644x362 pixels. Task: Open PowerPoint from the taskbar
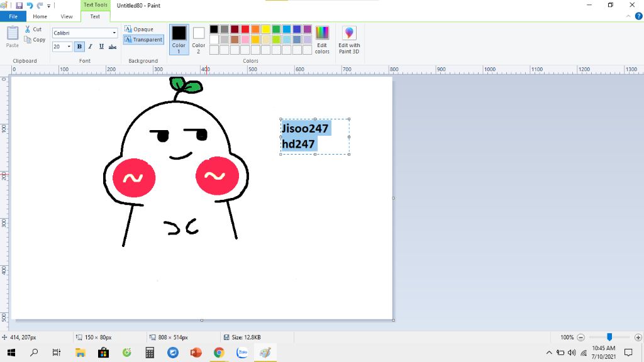[196, 353]
